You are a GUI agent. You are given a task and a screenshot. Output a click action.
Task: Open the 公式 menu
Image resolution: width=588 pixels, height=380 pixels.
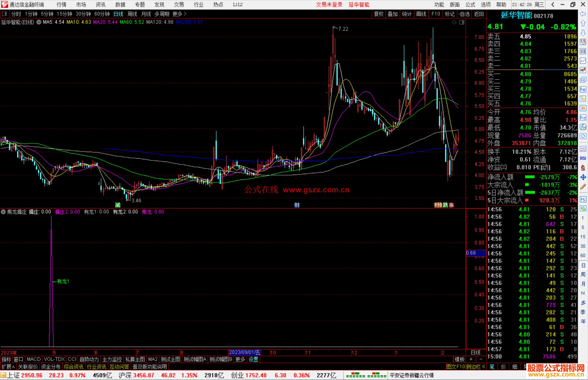(x=470, y=4)
